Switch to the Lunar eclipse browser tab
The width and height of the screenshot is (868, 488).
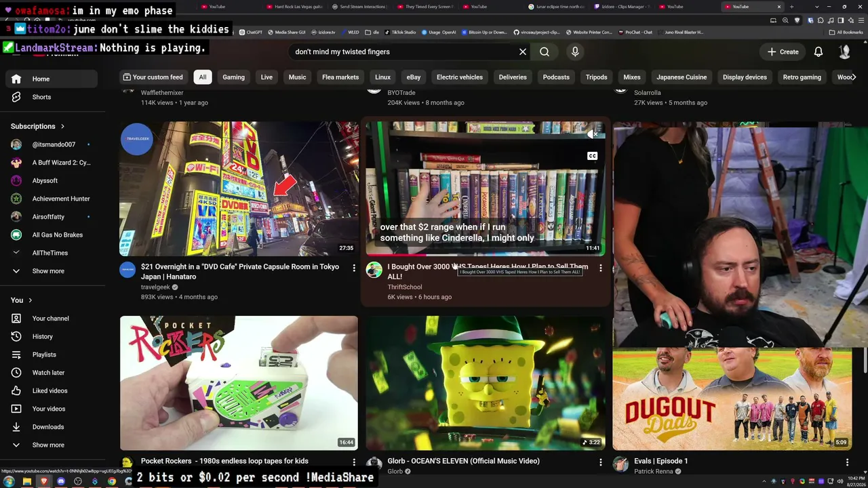pos(556,7)
